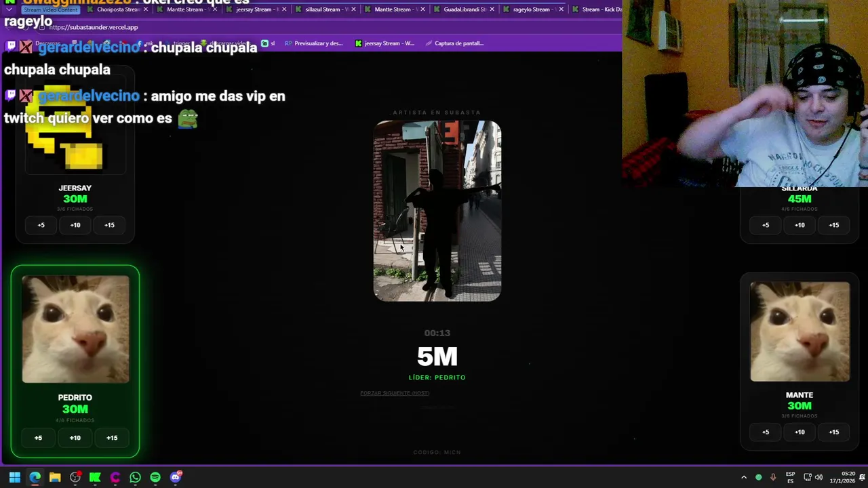This screenshot has height=488, width=868.
Task: Open Kick app on taskbar
Action: pos(95,477)
